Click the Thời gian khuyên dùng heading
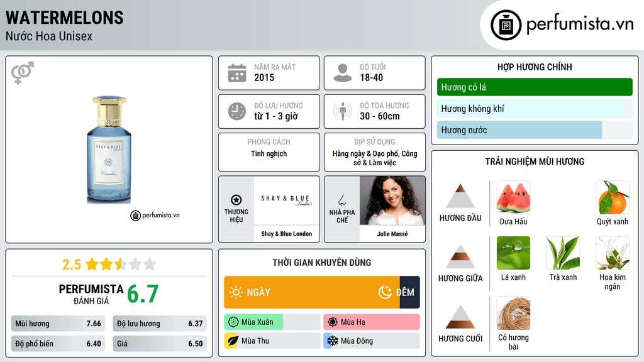This screenshot has height=362, width=644. (x=321, y=262)
